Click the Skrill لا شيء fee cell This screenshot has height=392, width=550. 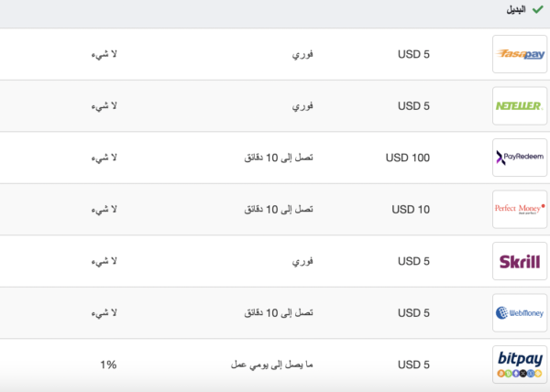click(103, 262)
